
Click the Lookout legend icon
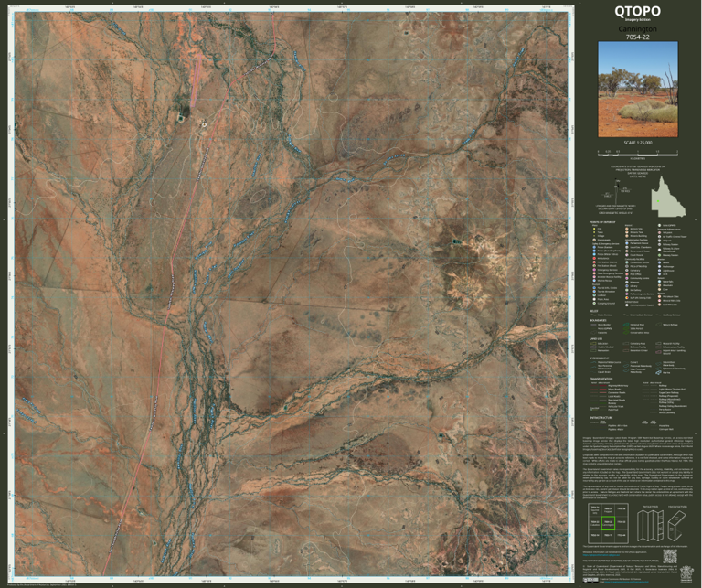coord(594,295)
